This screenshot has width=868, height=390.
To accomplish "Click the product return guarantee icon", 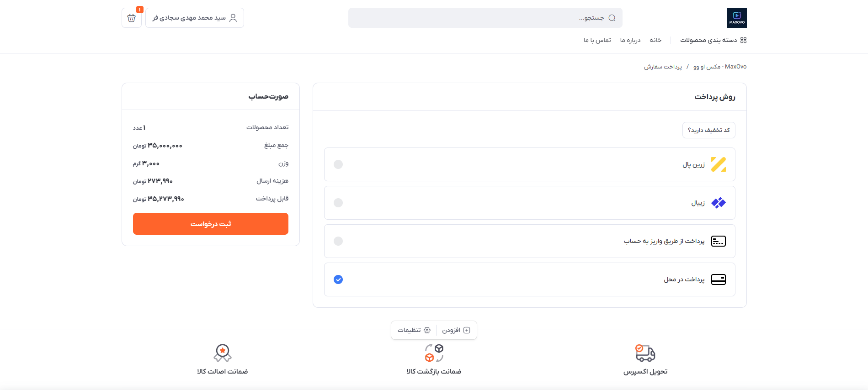I will click(434, 353).
